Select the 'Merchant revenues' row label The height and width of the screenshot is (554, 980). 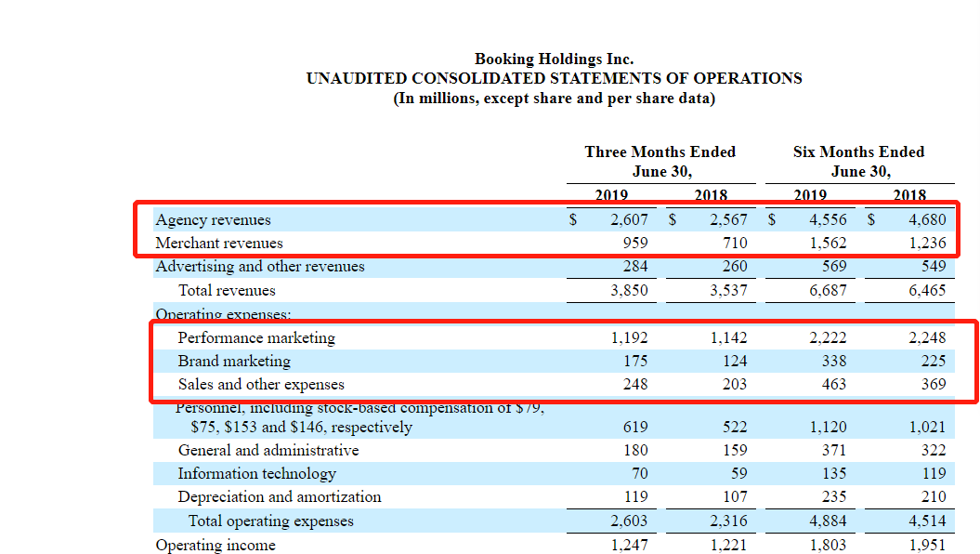219,244
